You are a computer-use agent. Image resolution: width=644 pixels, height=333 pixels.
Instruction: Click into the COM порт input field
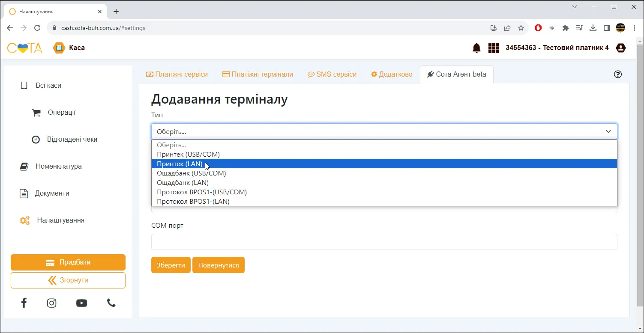tap(384, 242)
